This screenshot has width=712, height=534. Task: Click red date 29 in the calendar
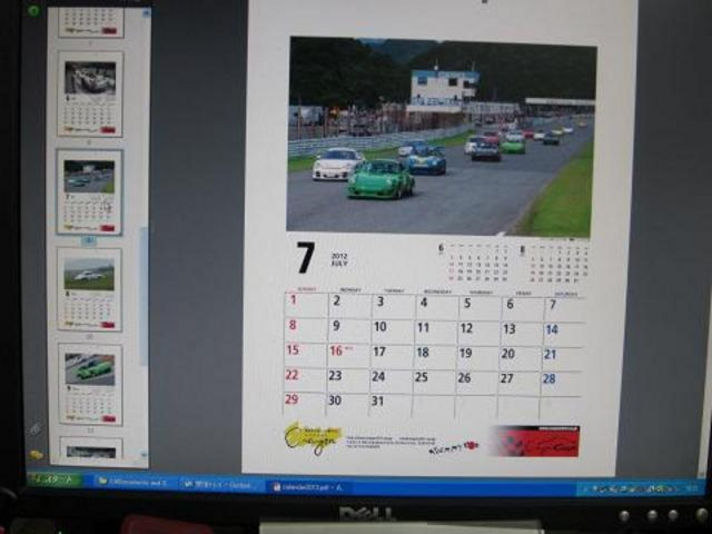coord(291,399)
